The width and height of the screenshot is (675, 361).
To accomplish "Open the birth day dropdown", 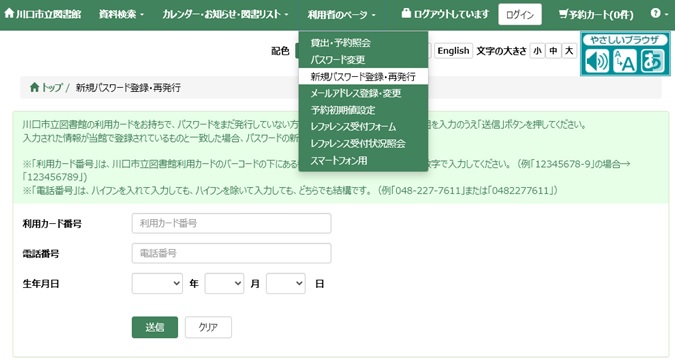I will point(285,283).
